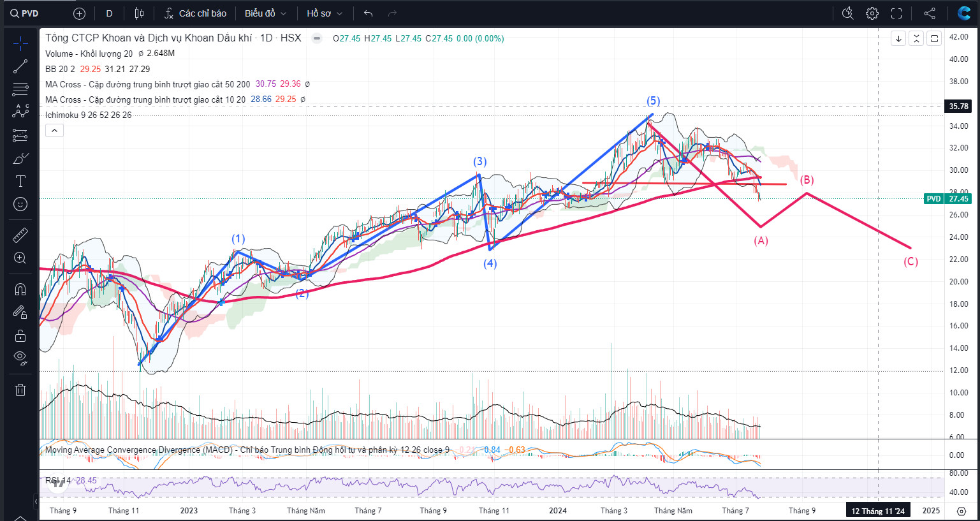Click the minus icon beside HSX
The height and width of the screenshot is (521, 980).
click(x=316, y=38)
